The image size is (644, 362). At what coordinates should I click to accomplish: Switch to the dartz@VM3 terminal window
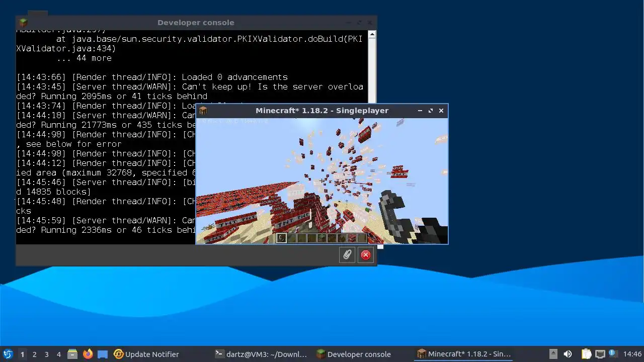(261, 354)
